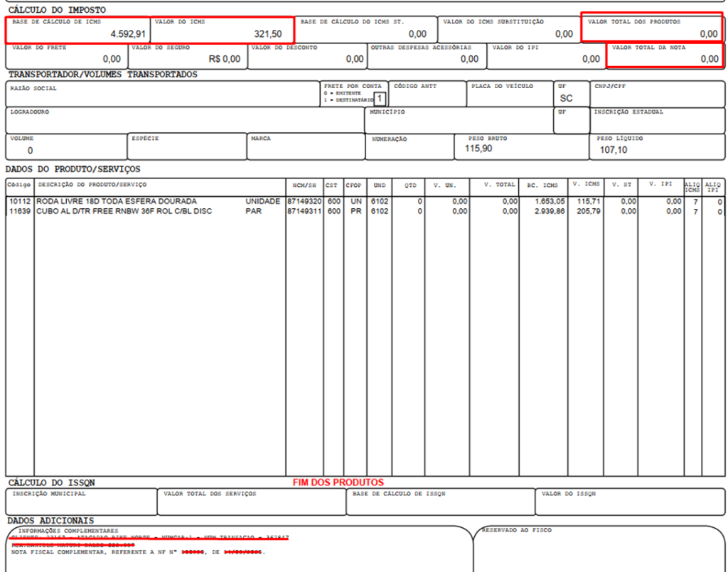Click the V. ST column header
Screen dimensions: 728x572
(621, 185)
